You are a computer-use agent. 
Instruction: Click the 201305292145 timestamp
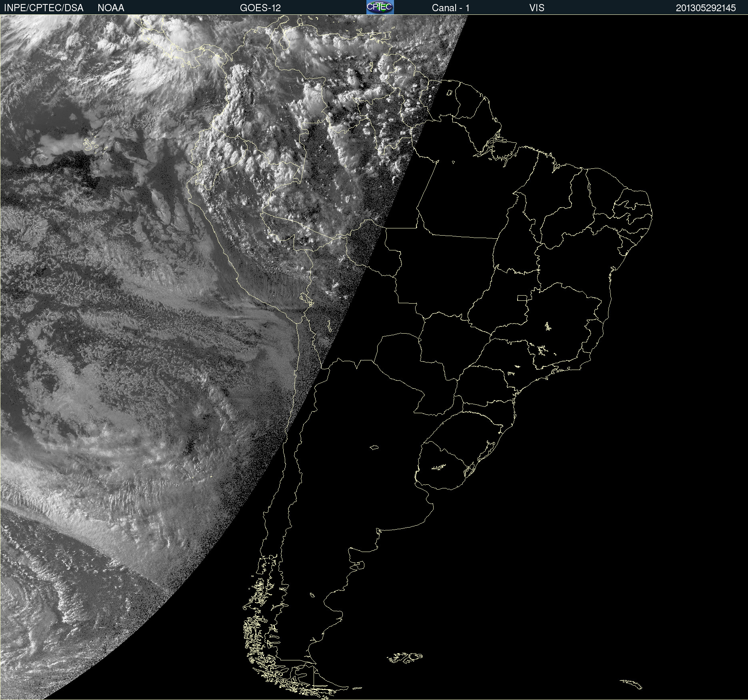tap(706, 8)
